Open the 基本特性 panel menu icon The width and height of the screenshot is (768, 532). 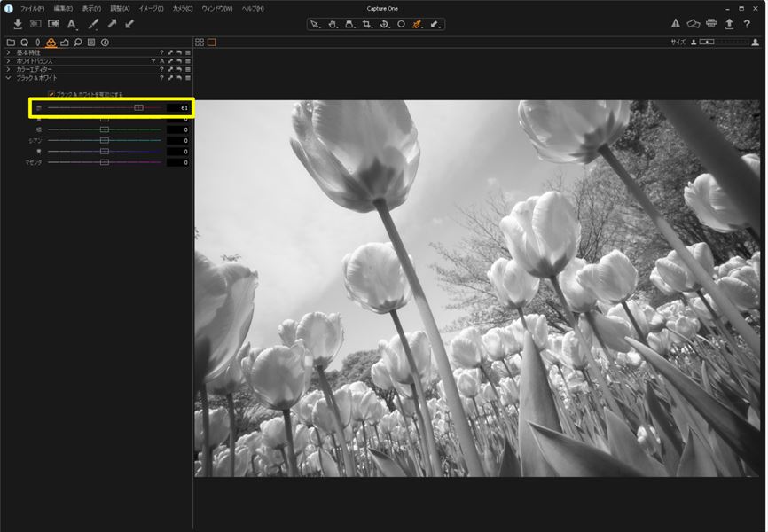click(x=188, y=52)
